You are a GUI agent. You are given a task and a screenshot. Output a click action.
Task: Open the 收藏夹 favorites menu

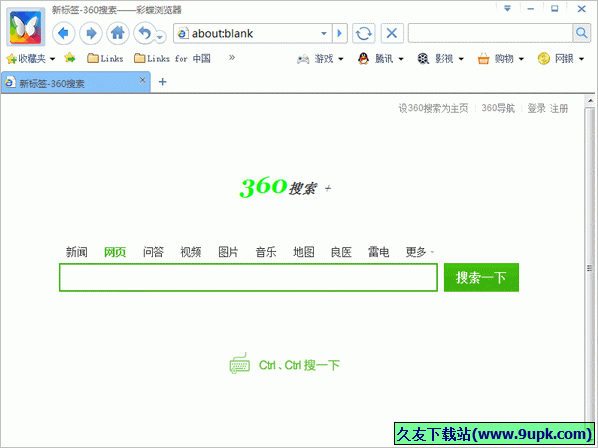[x=31, y=59]
